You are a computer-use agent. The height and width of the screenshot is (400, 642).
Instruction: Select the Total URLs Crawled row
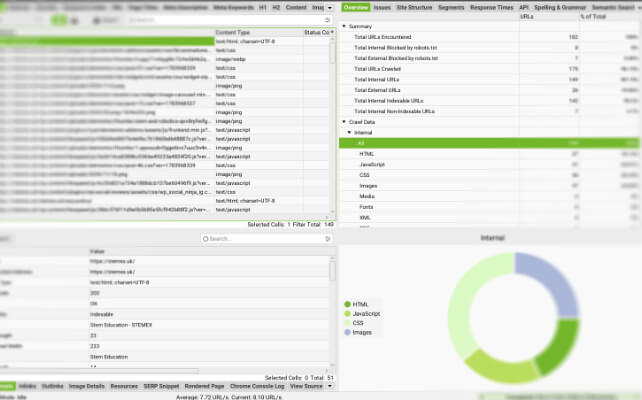click(489, 69)
